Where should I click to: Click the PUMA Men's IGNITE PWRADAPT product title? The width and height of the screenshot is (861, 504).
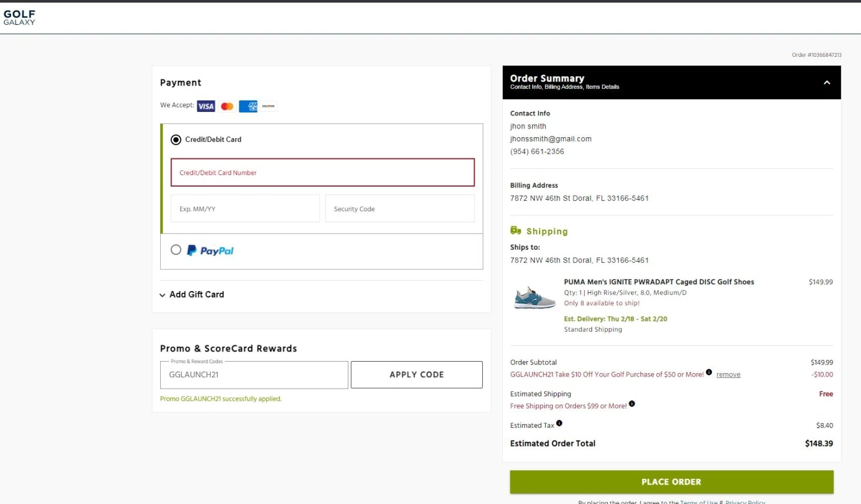659,282
